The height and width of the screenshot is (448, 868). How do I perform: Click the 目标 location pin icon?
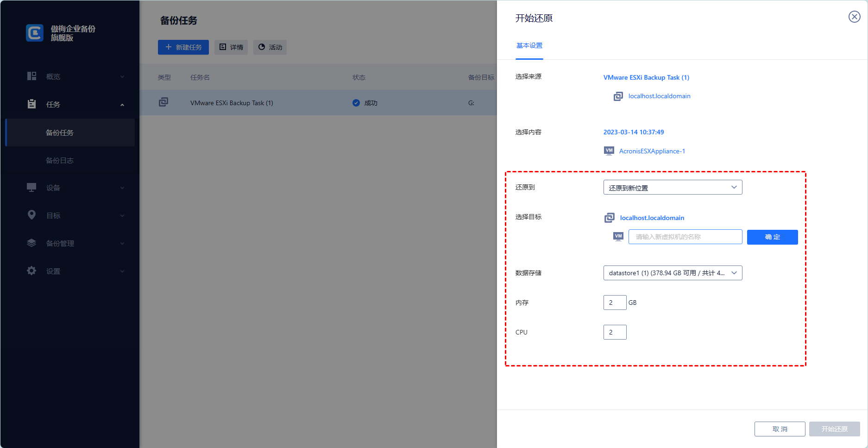(x=31, y=215)
